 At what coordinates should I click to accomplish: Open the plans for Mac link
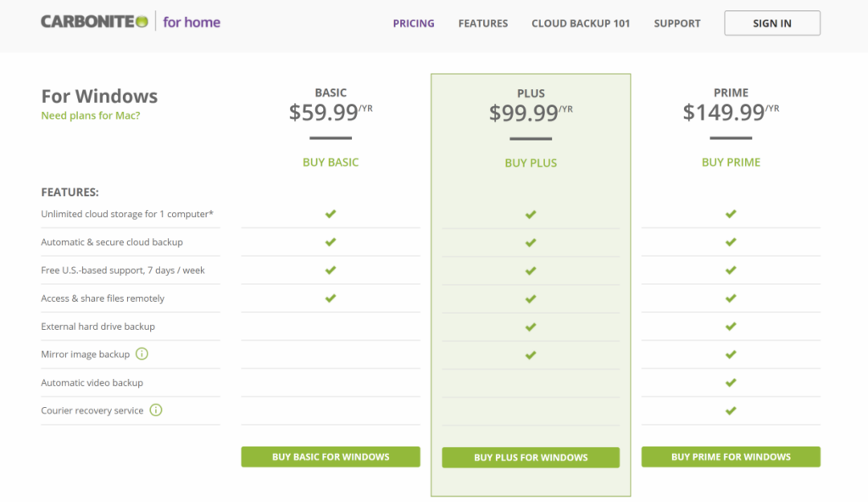coord(90,115)
